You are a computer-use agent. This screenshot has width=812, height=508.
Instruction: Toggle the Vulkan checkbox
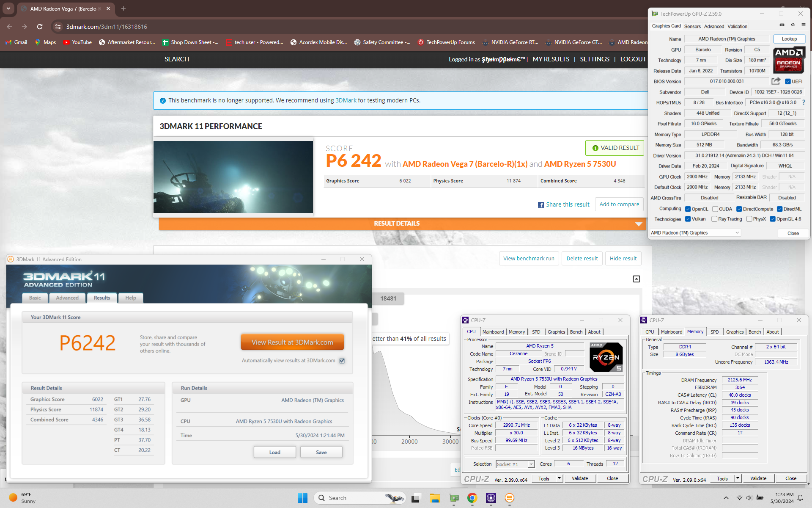click(x=688, y=219)
